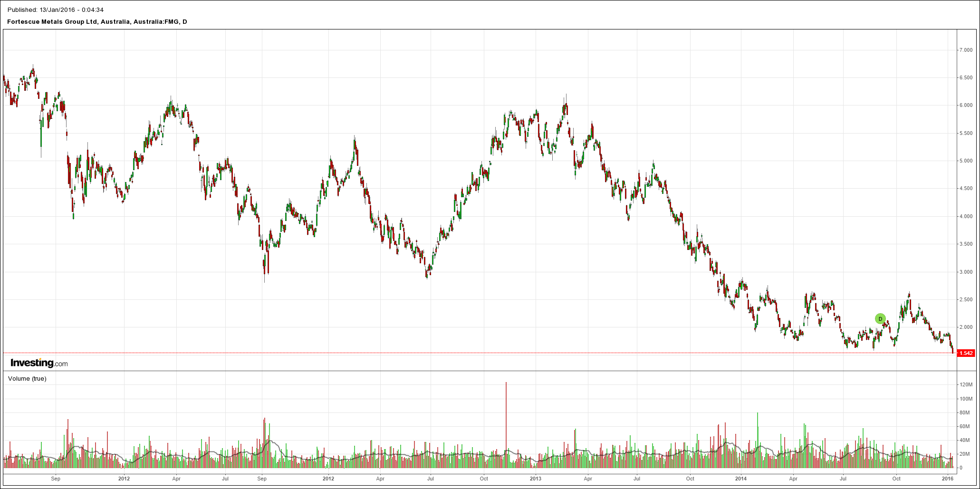Click the 60M volume axis label

964,426
